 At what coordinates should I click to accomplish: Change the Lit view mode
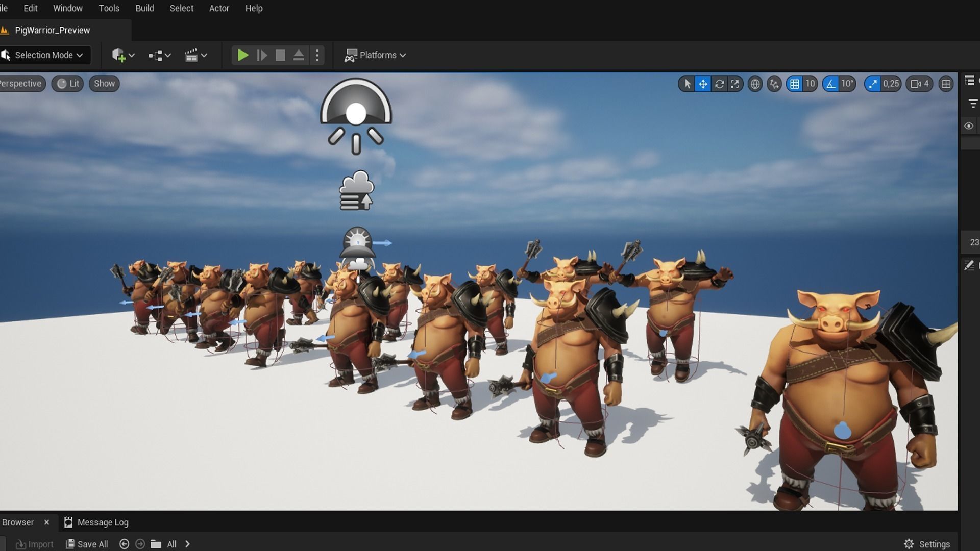tap(68, 84)
